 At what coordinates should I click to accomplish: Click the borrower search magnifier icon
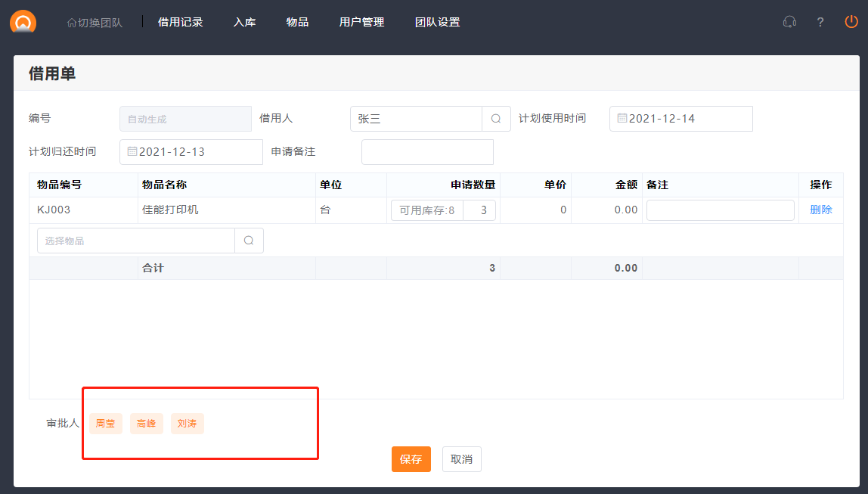496,119
